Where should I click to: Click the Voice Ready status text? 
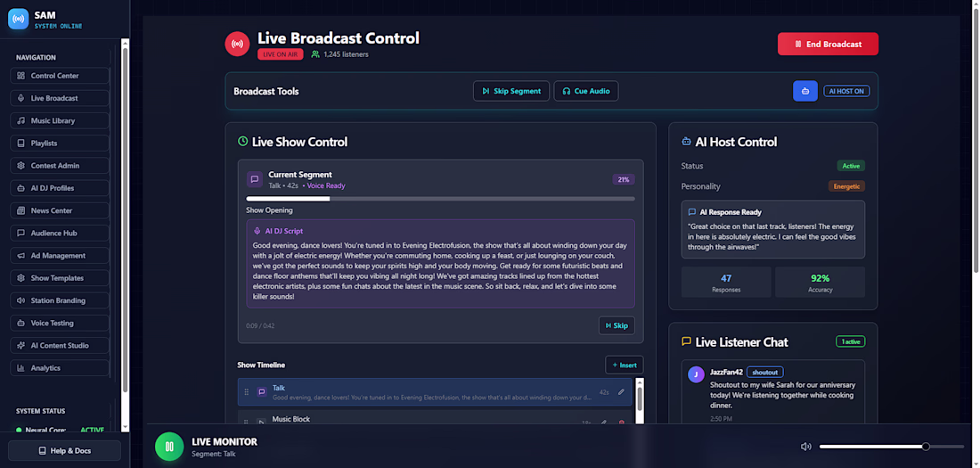coord(325,185)
